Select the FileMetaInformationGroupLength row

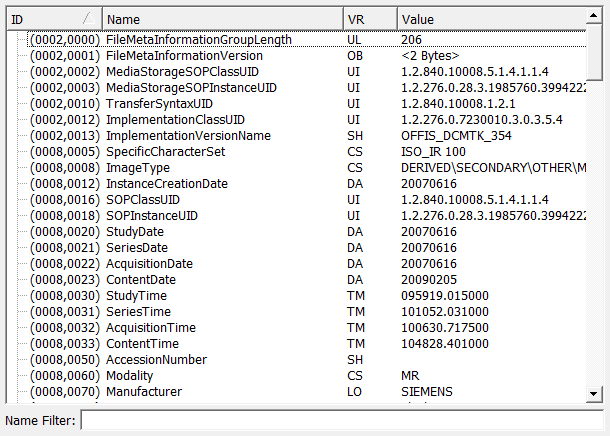point(199,39)
